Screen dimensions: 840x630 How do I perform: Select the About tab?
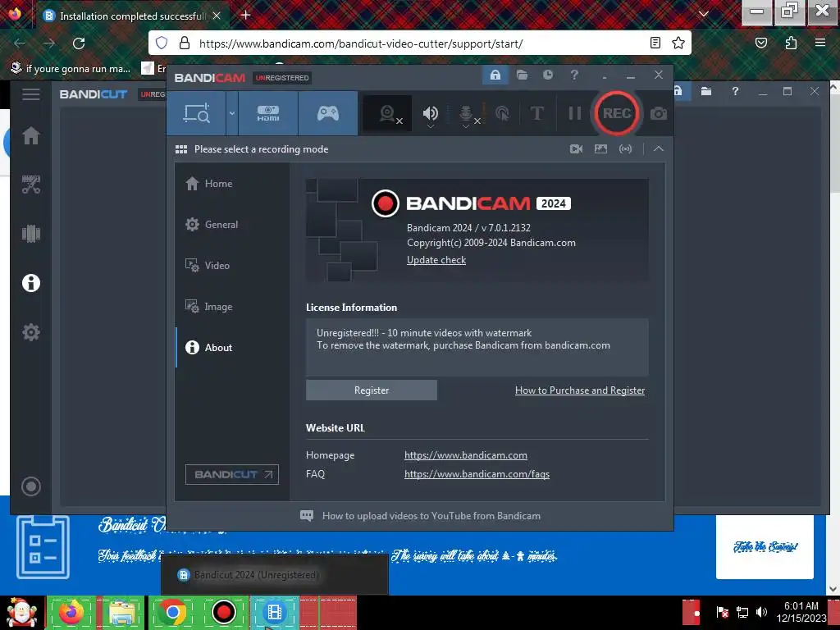click(x=232, y=348)
